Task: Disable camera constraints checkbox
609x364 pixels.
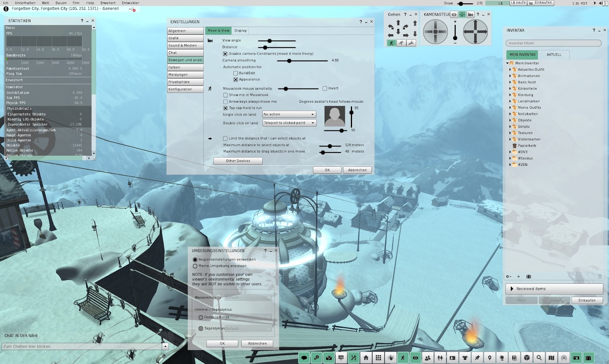Action: point(225,54)
